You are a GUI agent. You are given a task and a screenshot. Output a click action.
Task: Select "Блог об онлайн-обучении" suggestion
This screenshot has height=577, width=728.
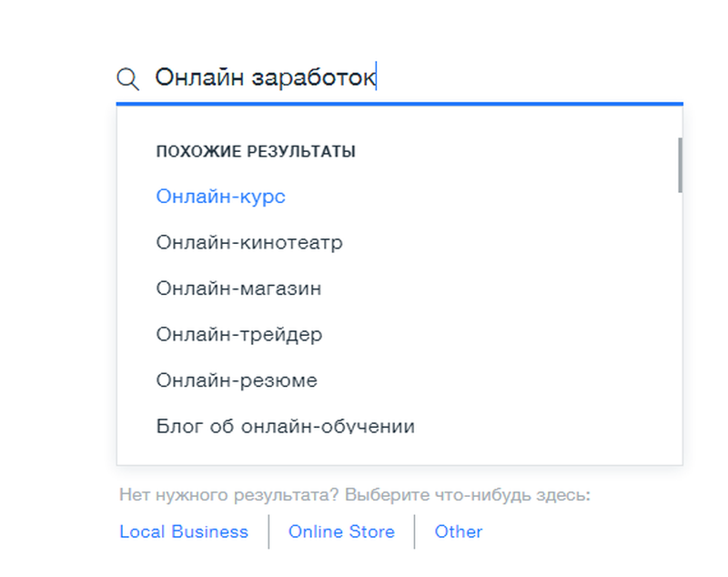tap(285, 425)
